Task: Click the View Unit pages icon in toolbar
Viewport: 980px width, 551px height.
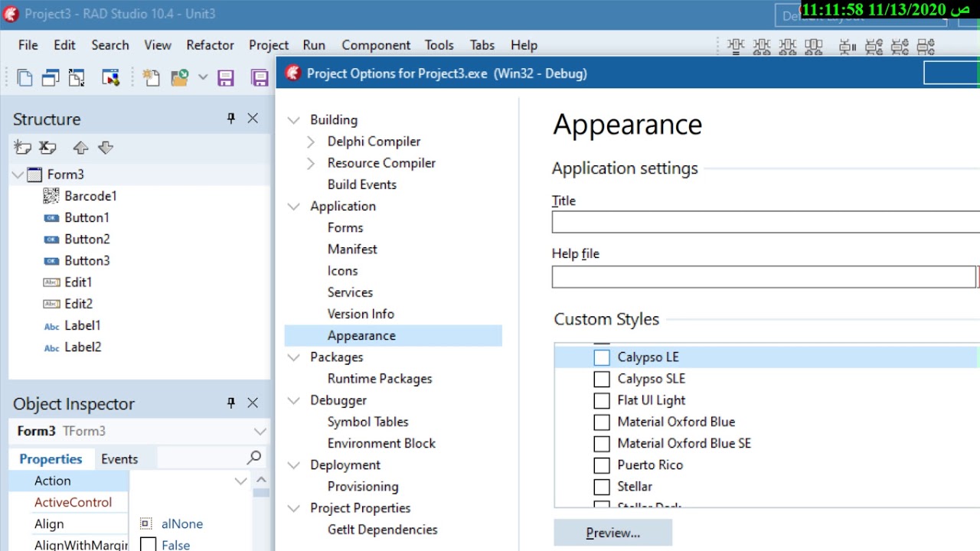Action: tap(25, 77)
